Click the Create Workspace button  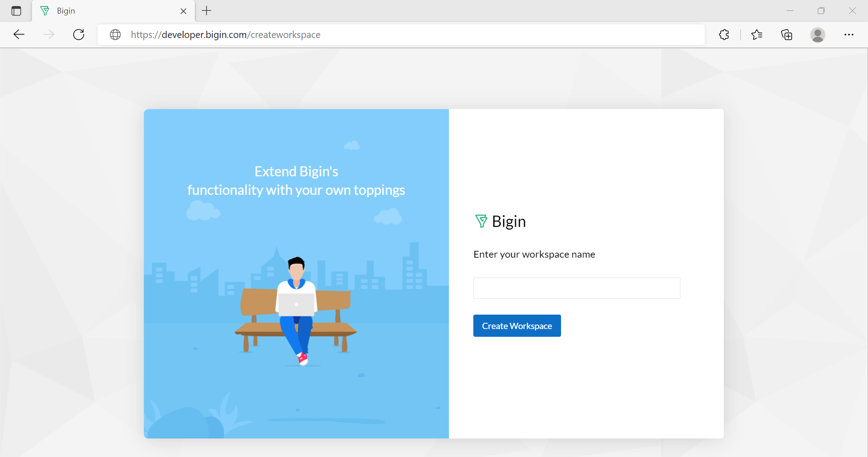click(517, 325)
